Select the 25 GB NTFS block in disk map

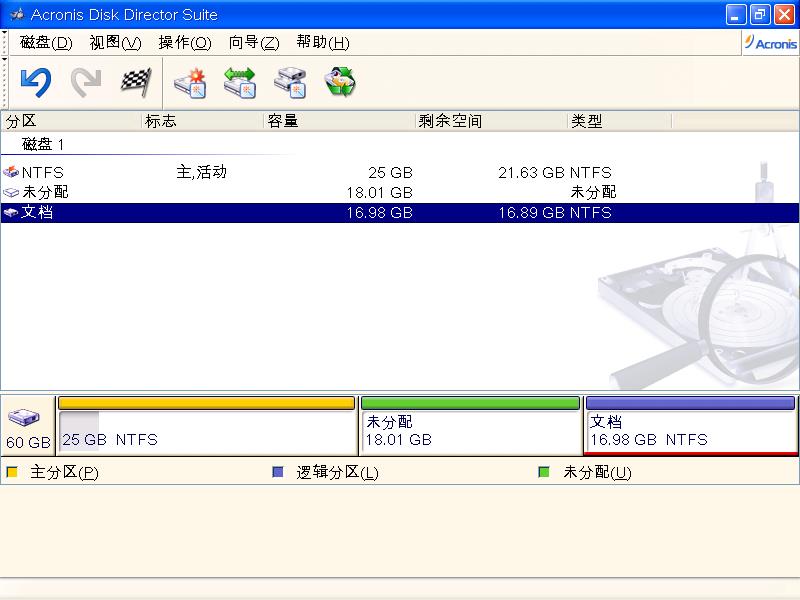click(x=207, y=426)
